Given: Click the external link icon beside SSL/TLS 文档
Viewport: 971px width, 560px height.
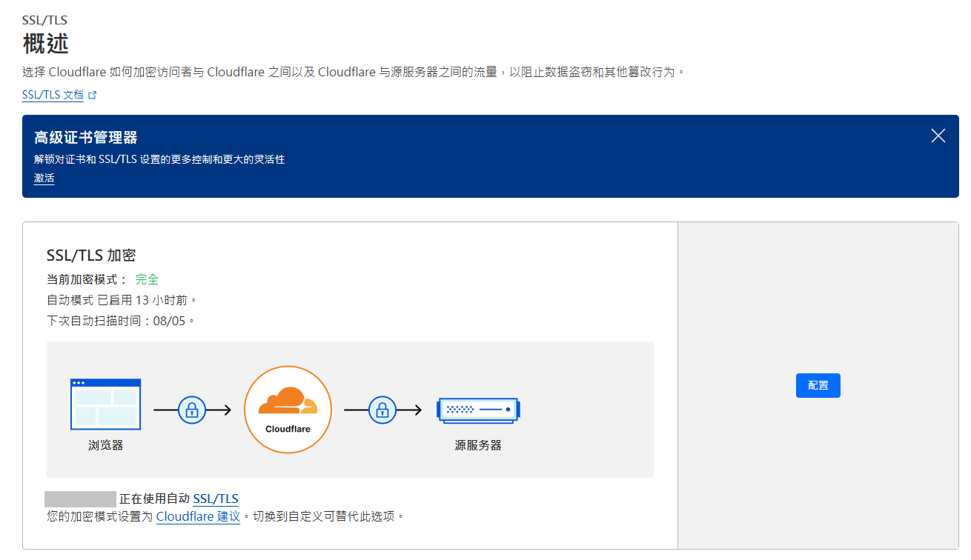Looking at the screenshot, I should click(93, 96).
